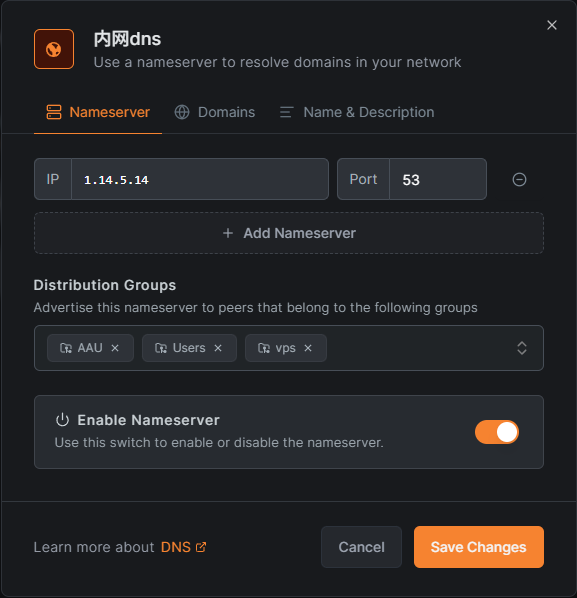Remove the AAU group tag
The image size is (577, 598).
point(115,348)
